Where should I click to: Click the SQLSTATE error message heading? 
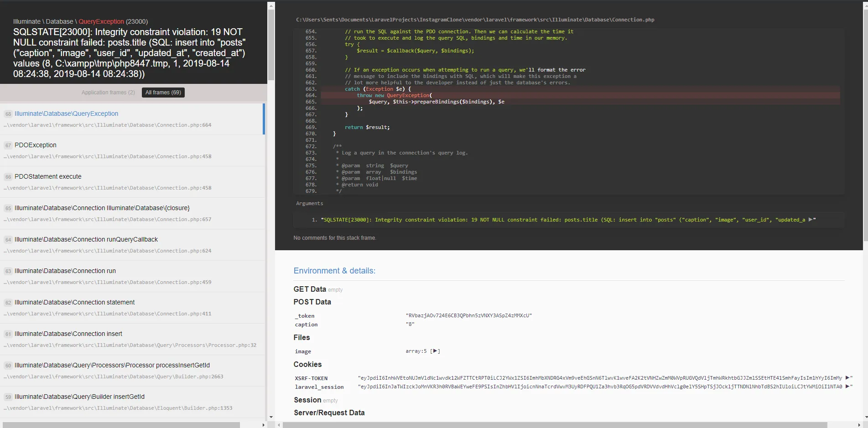tap(130, 53)
